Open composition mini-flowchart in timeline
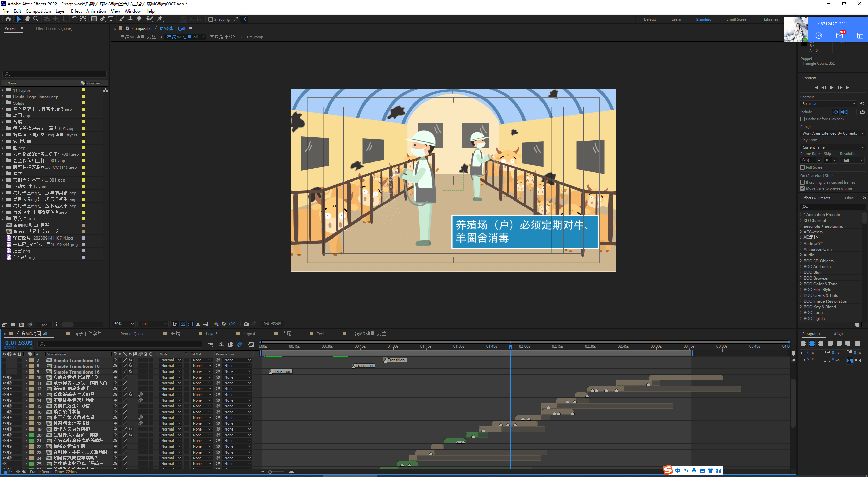Image resolution: width=868 pixels, height=477 pixels. pos(210,344)
